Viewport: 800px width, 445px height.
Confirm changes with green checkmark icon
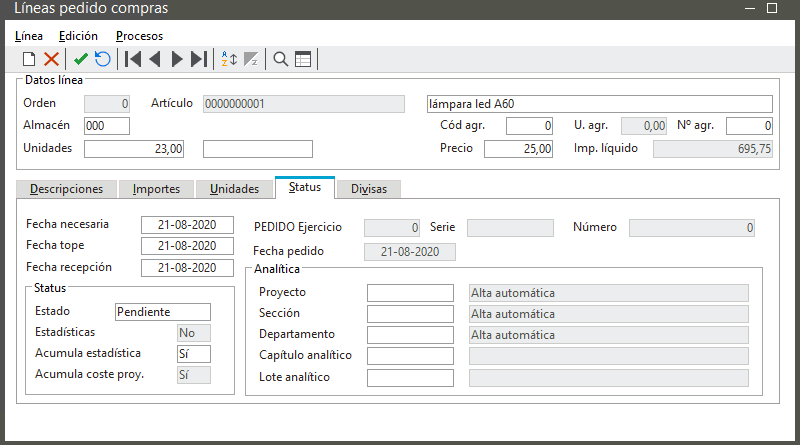[81, 59]
